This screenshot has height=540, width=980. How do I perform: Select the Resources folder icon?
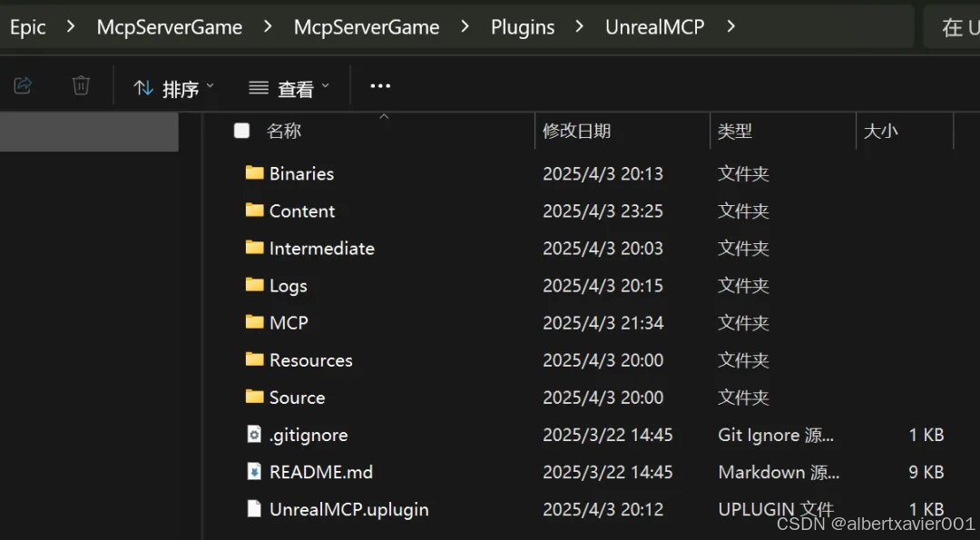coord(254,359)
